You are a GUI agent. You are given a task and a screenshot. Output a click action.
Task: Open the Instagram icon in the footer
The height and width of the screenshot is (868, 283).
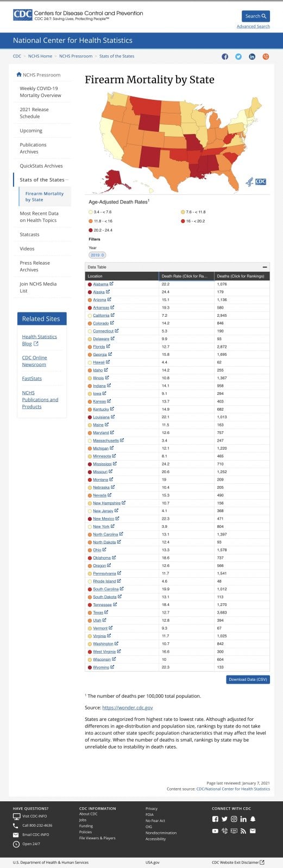(x=234, y=819)
